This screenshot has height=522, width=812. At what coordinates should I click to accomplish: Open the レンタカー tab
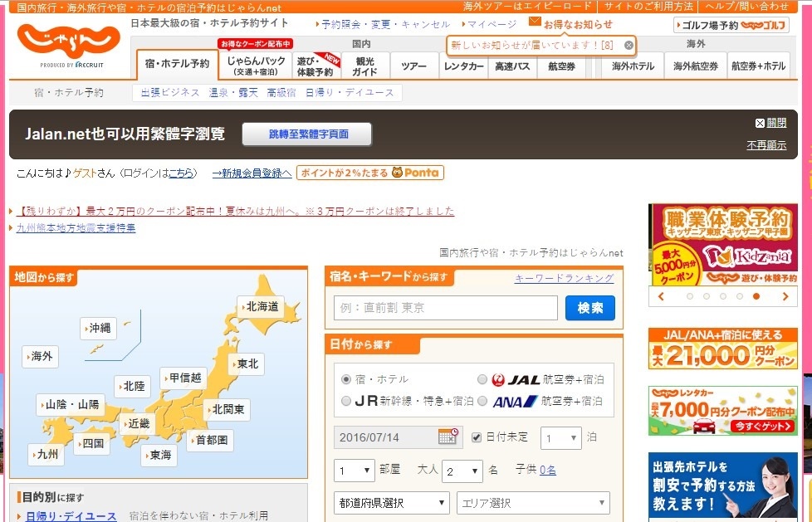point(463,66)
